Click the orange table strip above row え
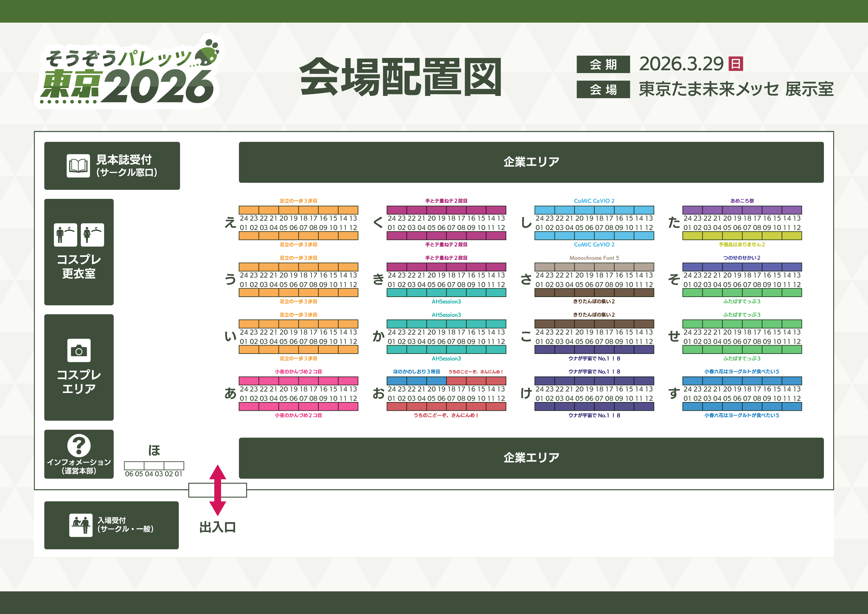The image size is (868, 614). tap(298, 210)
